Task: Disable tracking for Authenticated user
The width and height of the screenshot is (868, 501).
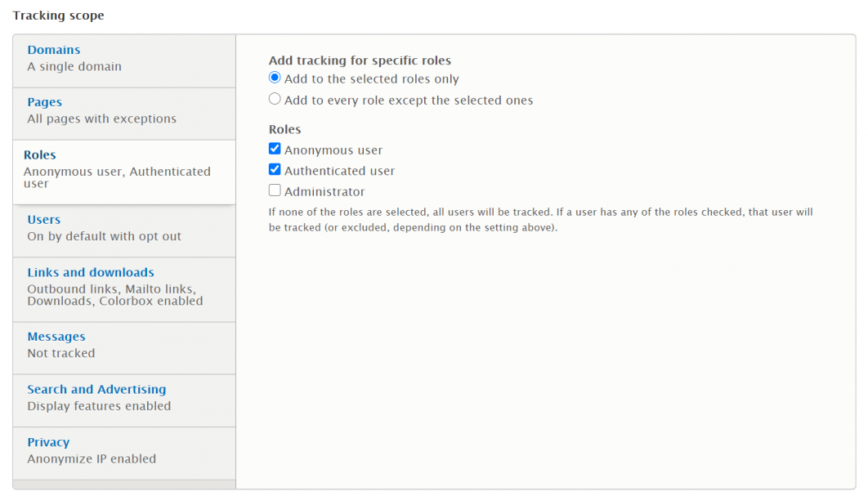Action: pos(275,170)
